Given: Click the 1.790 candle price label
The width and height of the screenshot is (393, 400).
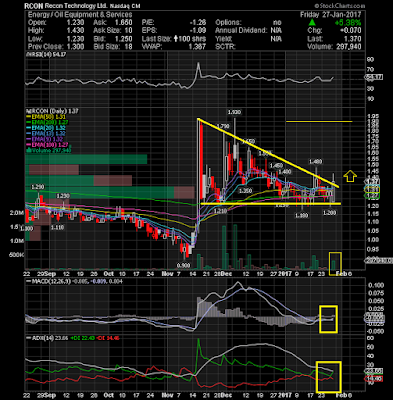Looking at the screenshot, I should (x=223, y=126).
